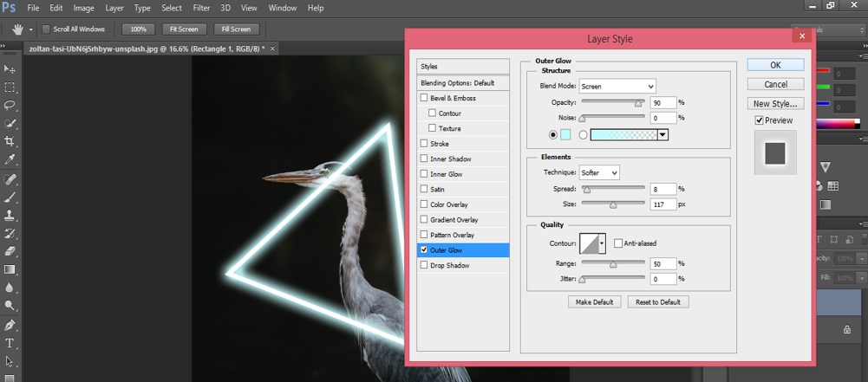Select the Eraser tool
Image resolution: width=868 pixels, height=382 pixels.
[10, 251]
